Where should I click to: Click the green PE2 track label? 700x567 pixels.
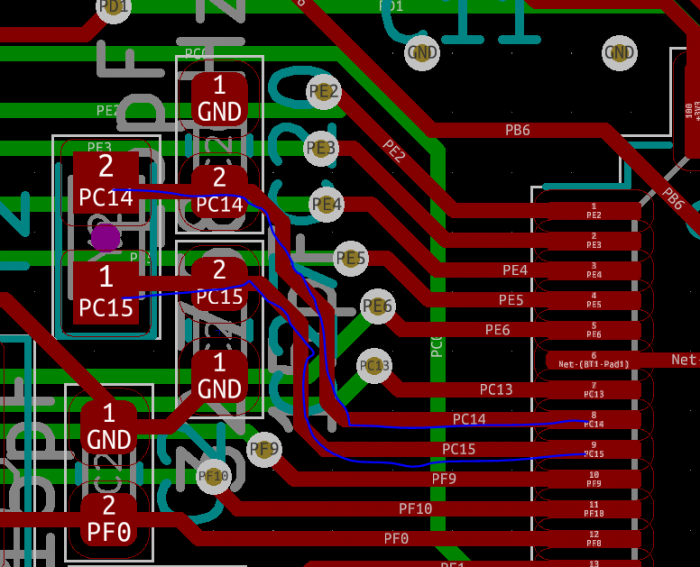tap(108, 110)
